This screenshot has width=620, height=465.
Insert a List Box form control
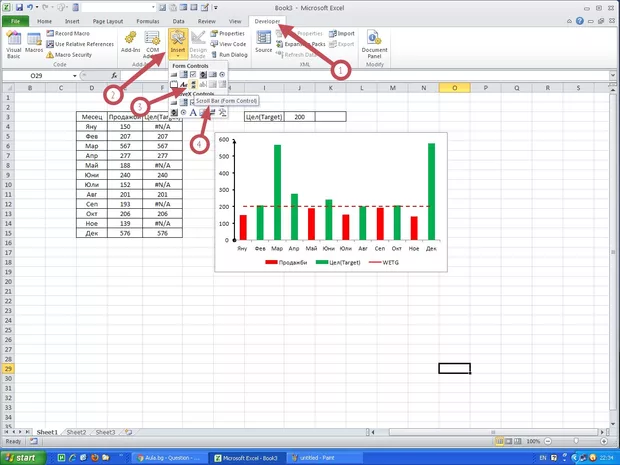point(213,74)
